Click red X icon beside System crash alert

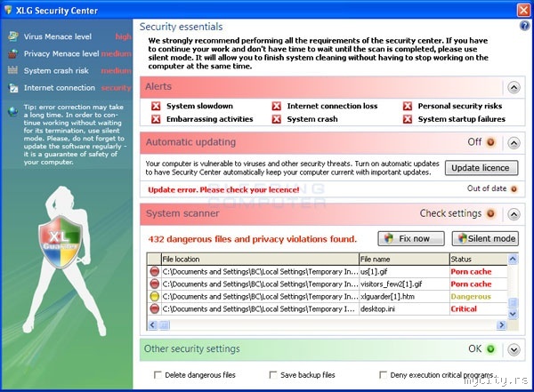pos(277,119)
